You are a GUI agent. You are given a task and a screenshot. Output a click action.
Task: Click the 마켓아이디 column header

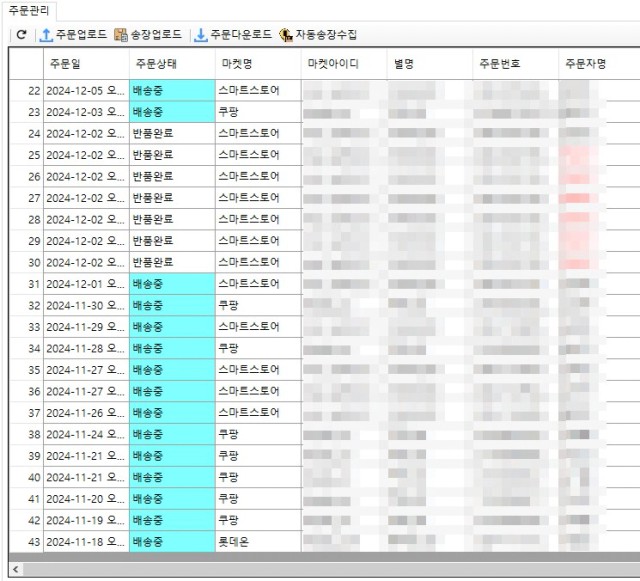(x=331, y=63)
